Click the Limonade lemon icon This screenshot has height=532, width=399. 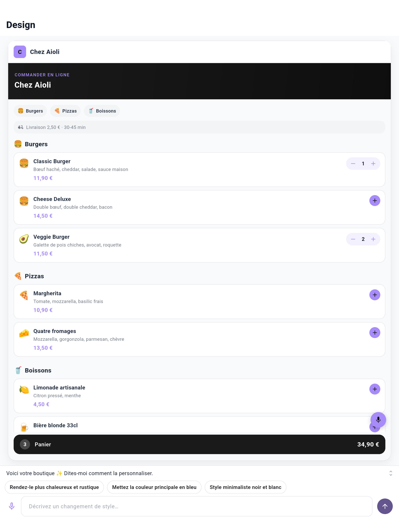point(24,390)
